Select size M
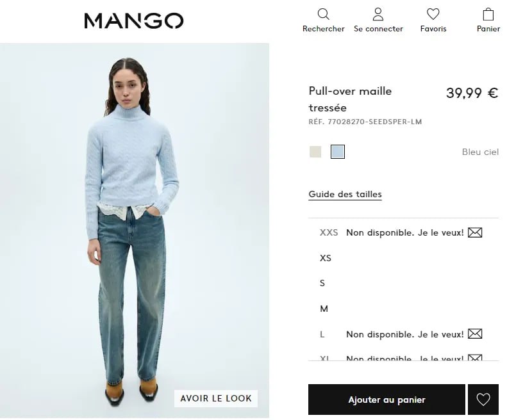 point(403,309)
